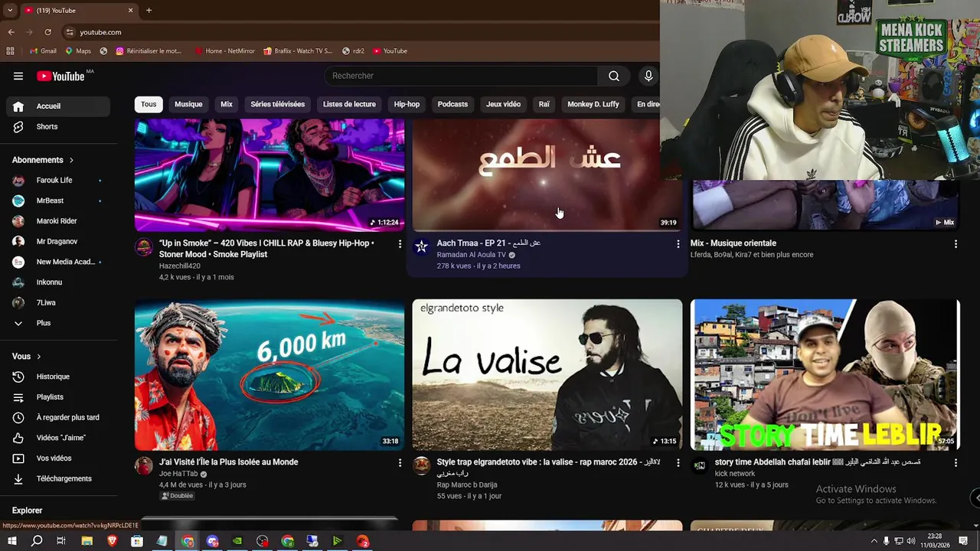Open the YouTube guide hamburger menu
Image resolution: width=980 pixels, height=551 pixels.
click(18, 76)
